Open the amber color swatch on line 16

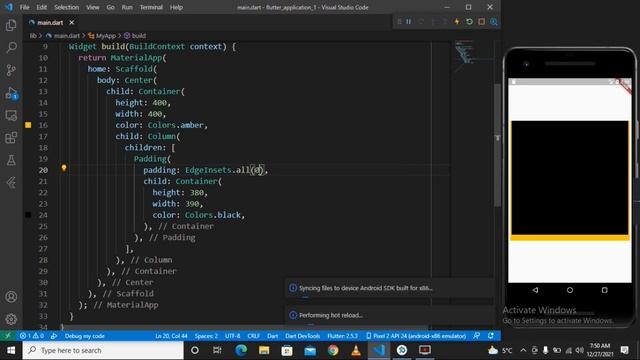[x=28, y=125]
